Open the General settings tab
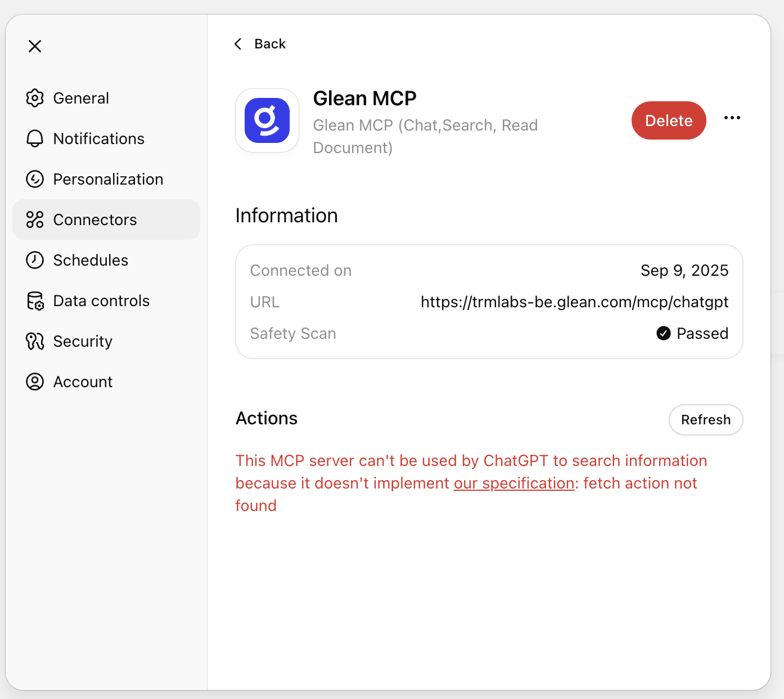Viewport: 784px width, 699px height. tap(106, 98)
